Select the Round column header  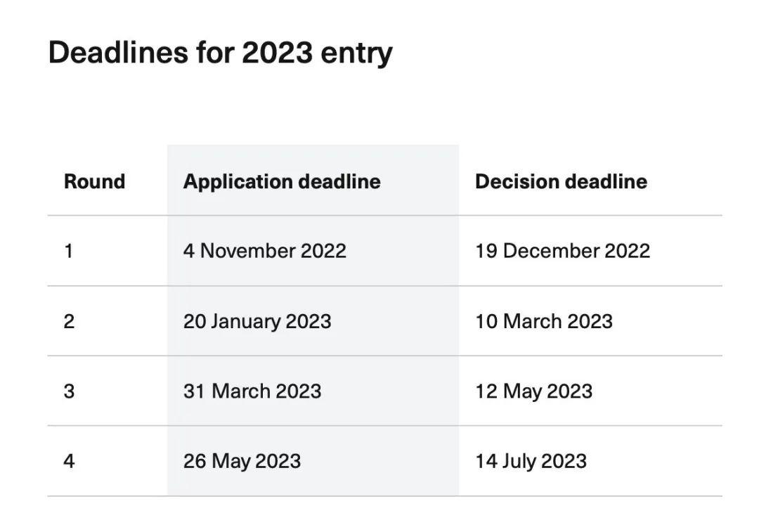coord(94,181)
